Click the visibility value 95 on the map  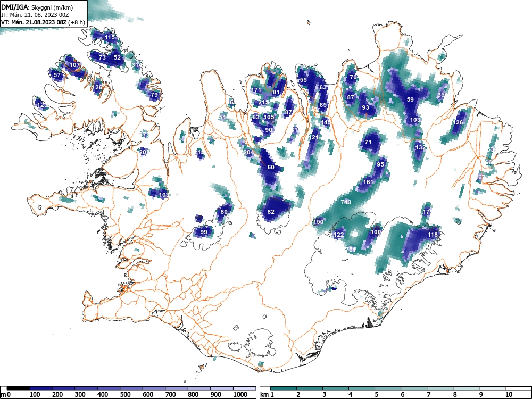click(x=381, y=164)
